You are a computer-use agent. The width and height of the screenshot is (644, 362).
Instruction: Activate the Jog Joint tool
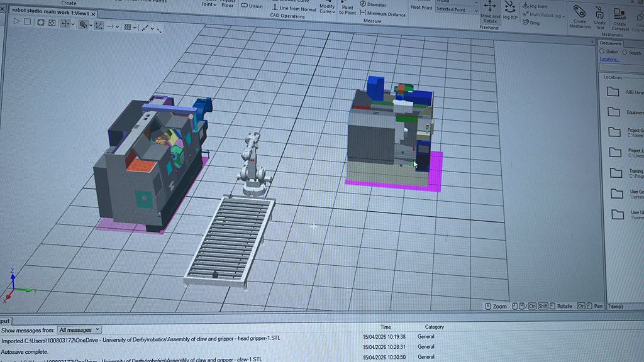click(535, 6)
